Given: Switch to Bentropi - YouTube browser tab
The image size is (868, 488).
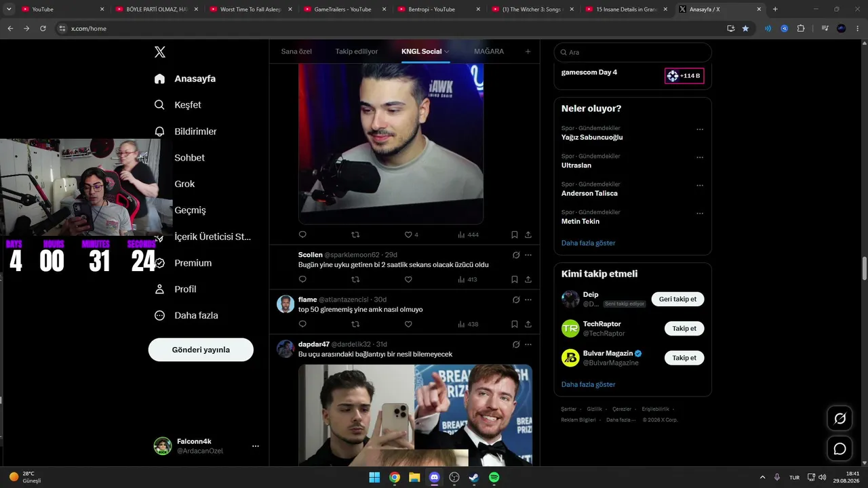Looking at the screenshot, I should (x=438, y=9).
